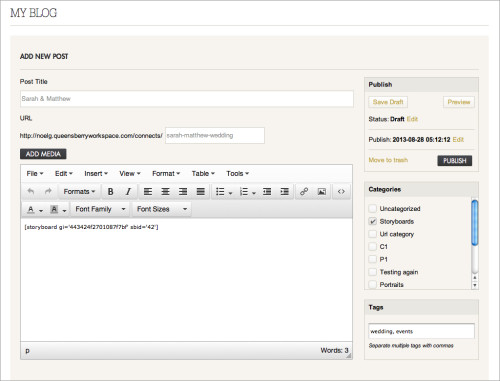Screen dimensions: 500x381
Task: Check the Uncategorized category
Action: coord(372,208)
